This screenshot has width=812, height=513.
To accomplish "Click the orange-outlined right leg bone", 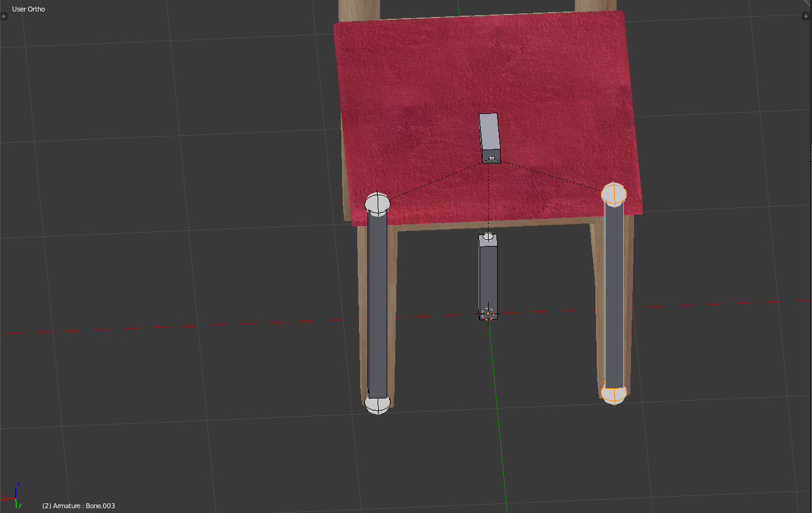I will click(x=614, y=295).
